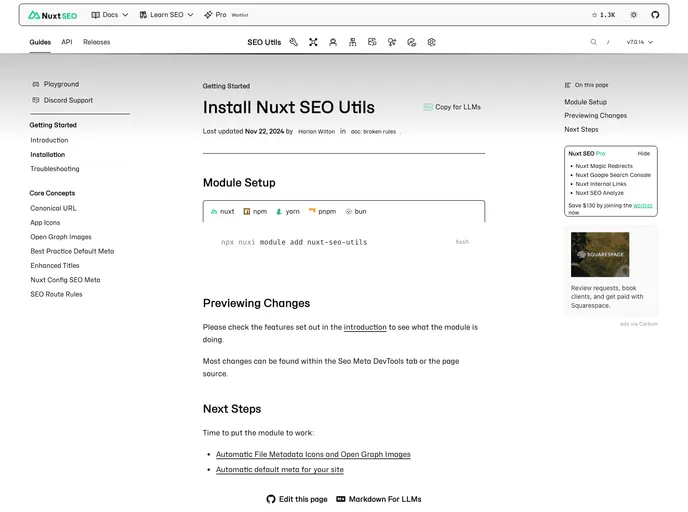Select the npm install tab
The image size is (688, 512).
point(255,211)
